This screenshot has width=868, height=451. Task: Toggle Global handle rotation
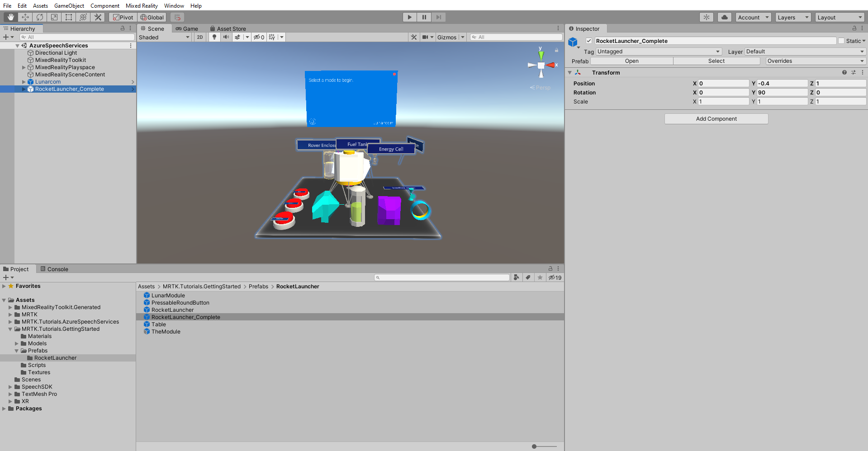[x=152, y=17]
